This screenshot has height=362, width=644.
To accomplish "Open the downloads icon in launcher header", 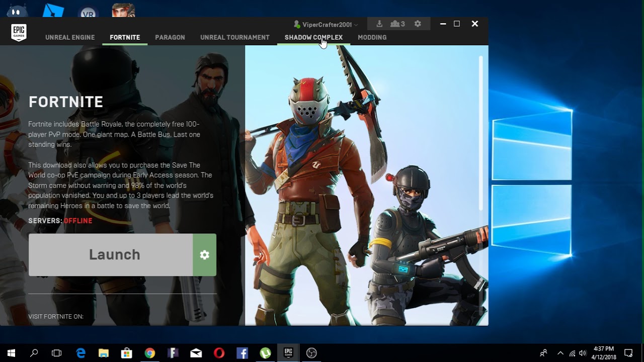I will click(379, 24).
